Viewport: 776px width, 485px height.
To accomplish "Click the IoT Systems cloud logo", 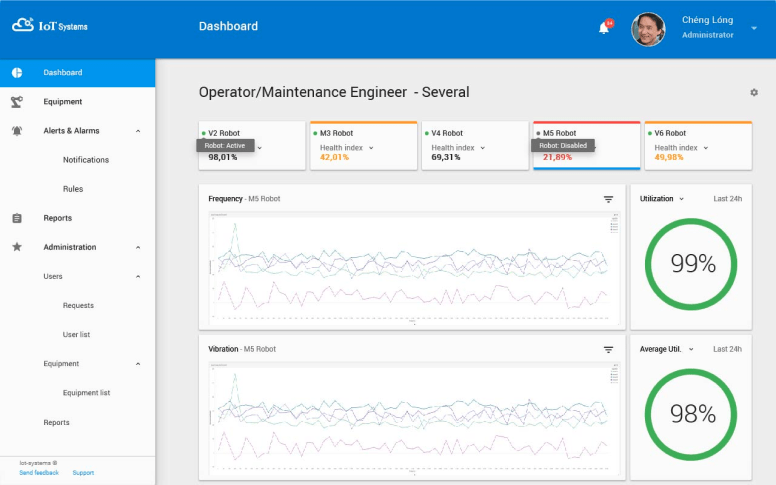I will 23,26.
